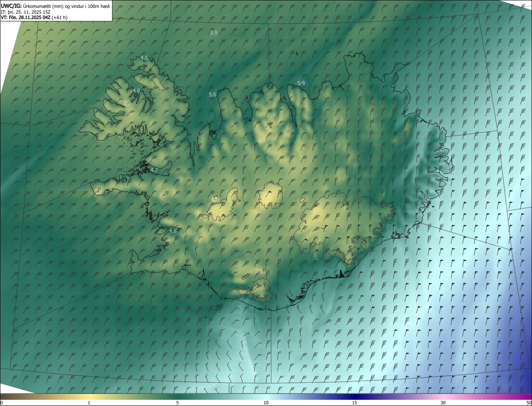Click the 15 tick label on the legend
The image size is (532, 406).
point(355,403)
